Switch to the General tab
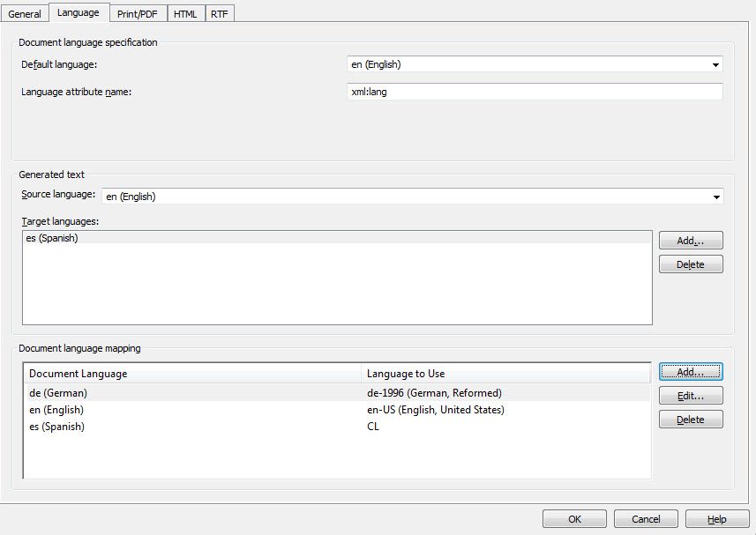 click(25, 14)
